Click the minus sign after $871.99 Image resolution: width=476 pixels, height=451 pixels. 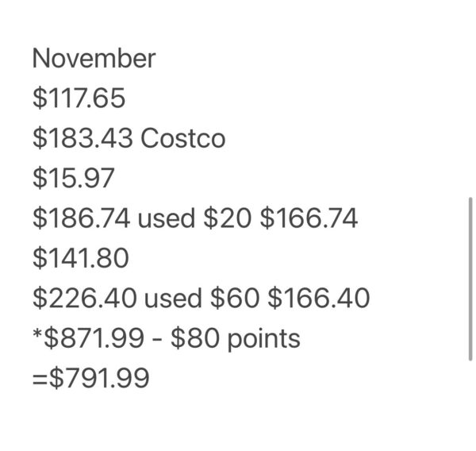[x=156, y=340]
